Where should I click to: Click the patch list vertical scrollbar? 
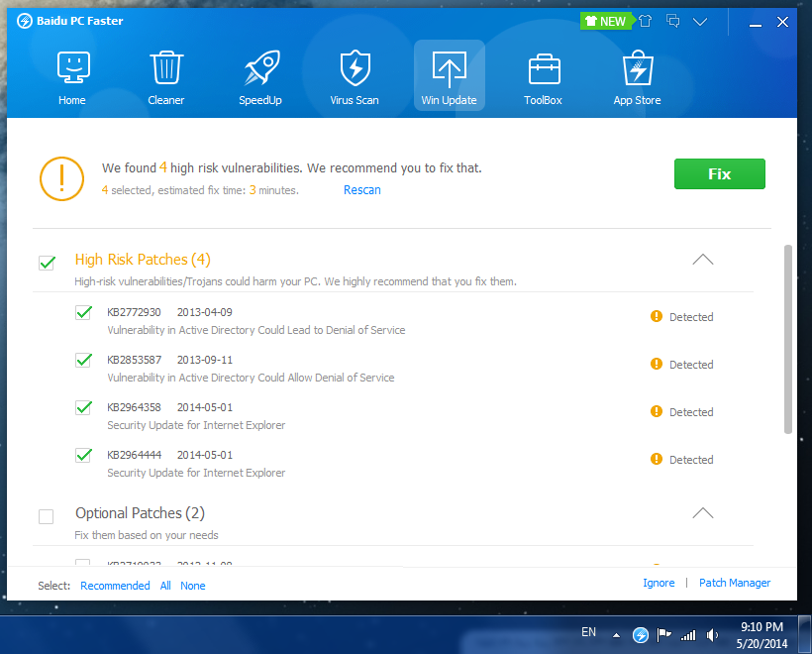787,340
